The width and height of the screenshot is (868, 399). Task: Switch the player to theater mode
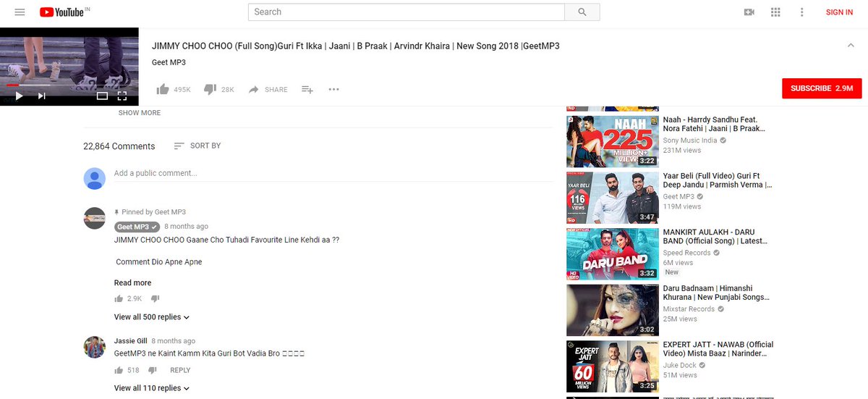coord(102,96)
